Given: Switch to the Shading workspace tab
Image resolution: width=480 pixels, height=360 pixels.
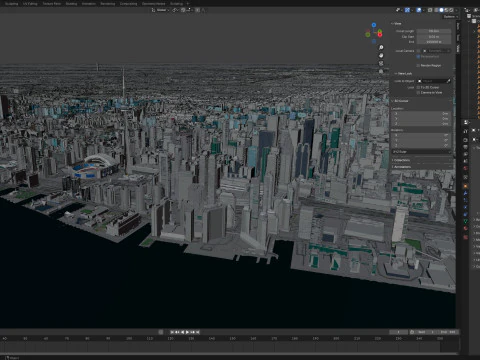Looking at the screenshot, I should click(71, 4).
